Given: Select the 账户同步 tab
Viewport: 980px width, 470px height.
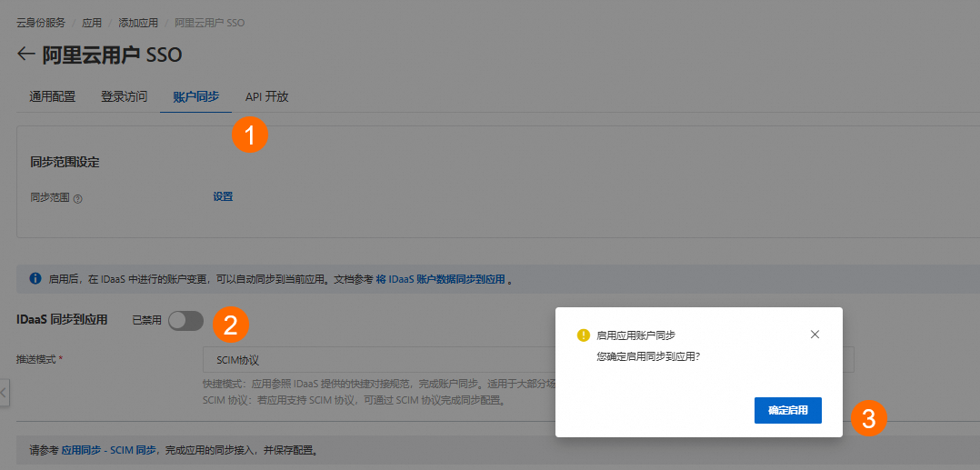Looking at the screenshot, I should point(196,97).
